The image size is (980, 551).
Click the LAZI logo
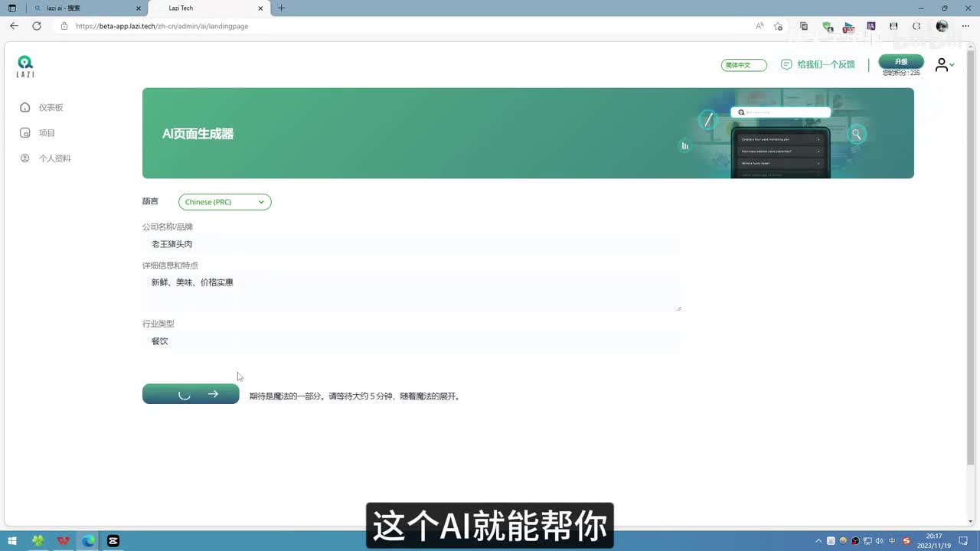point(25,66)
